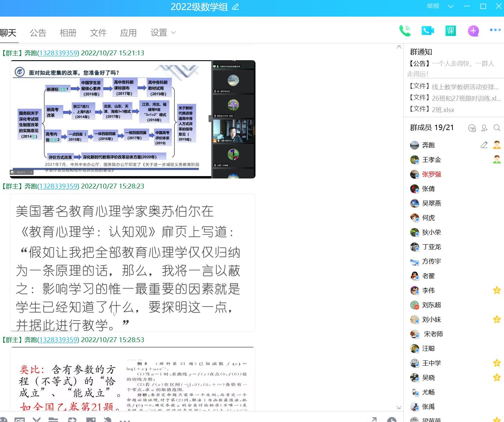Edit the group name 2022级数学组
The image size is (504, 422).
pyautogui.click(x=235, y=7)
